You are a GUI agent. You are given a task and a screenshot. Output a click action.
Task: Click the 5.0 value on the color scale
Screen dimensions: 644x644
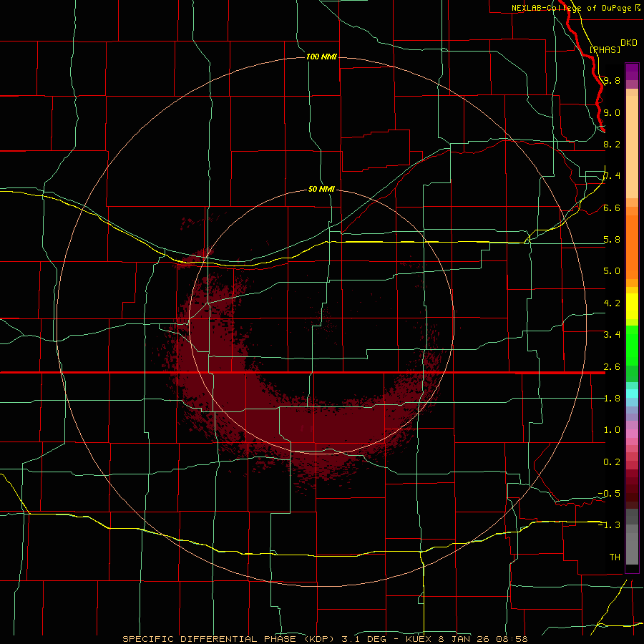tap(612, 271)
